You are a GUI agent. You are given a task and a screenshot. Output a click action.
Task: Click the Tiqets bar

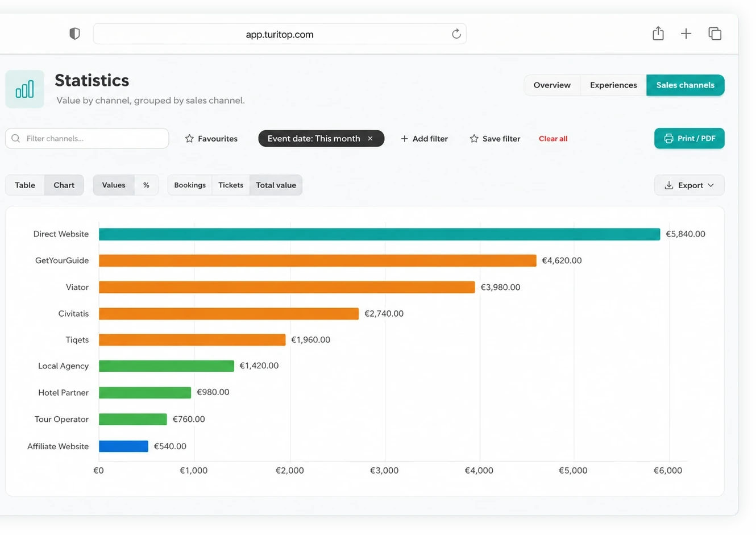(x=192, y=340)
